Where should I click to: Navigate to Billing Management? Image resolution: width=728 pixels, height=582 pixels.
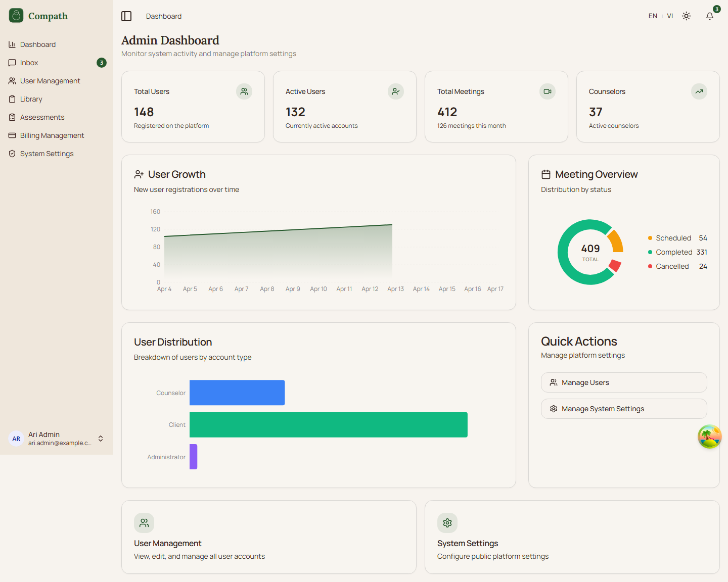(52, 135)
